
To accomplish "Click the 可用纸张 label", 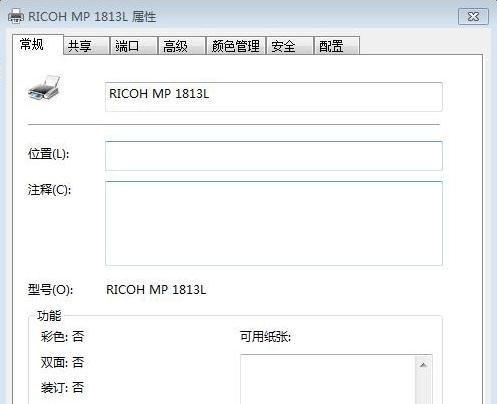I will (265, 337).
